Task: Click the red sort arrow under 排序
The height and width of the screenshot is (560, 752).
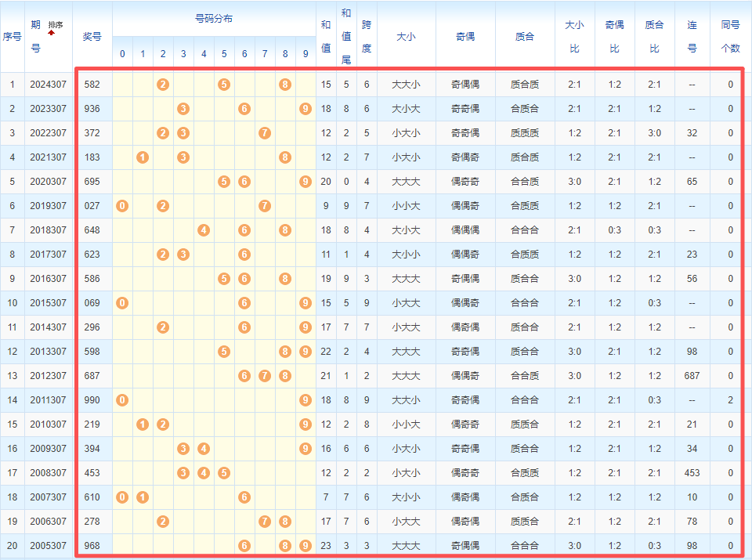Action: point(52,33)
